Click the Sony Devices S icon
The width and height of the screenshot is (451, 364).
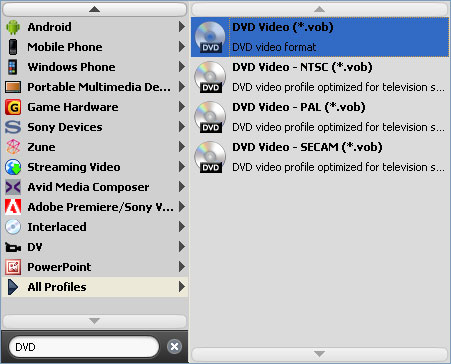coord(13,127)
